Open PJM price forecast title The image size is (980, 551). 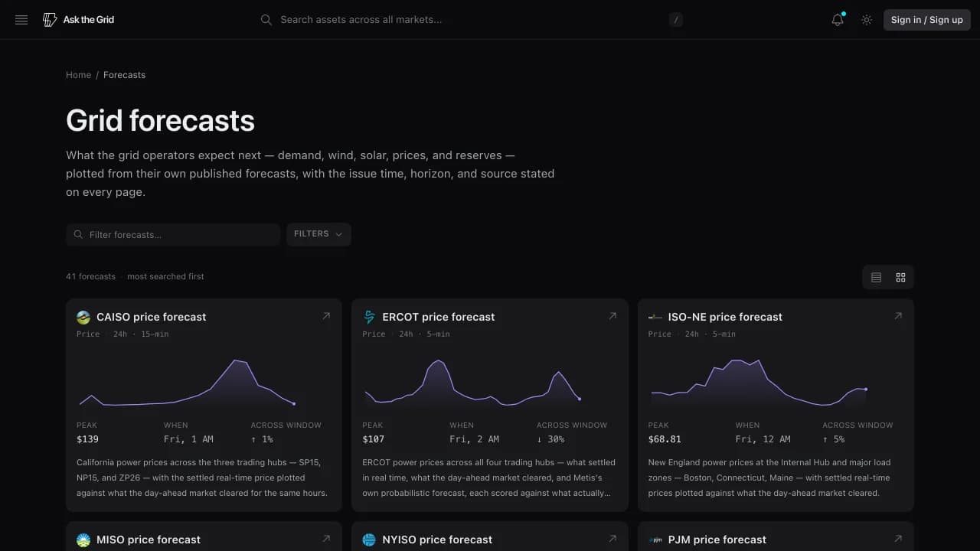pyautogui.click(x=717, y=540)
